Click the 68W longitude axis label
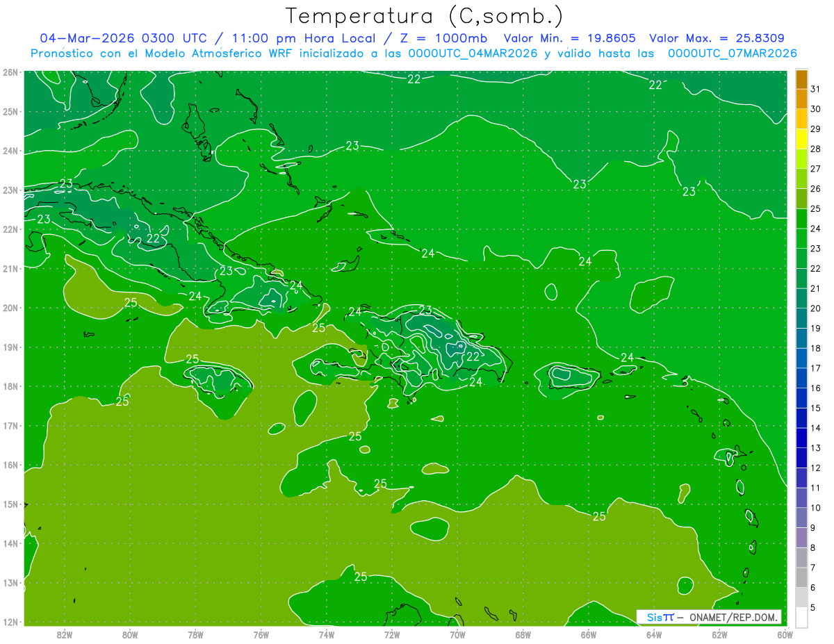Viewport: 834px width, 644px height. pos(523,634)
